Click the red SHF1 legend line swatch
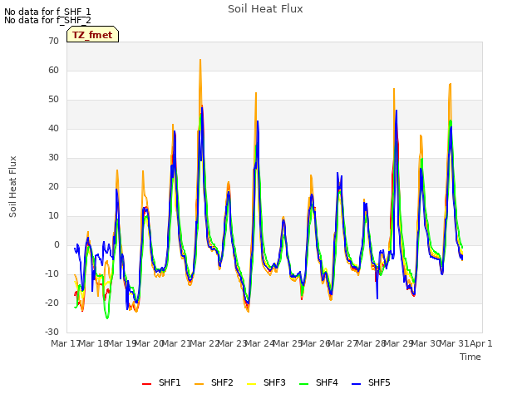 (x=146, y=384)
